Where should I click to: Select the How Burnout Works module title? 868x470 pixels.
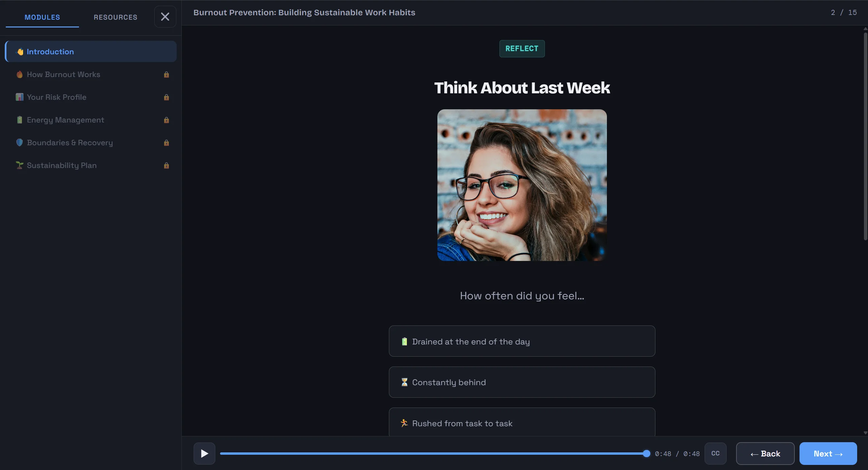63,74
